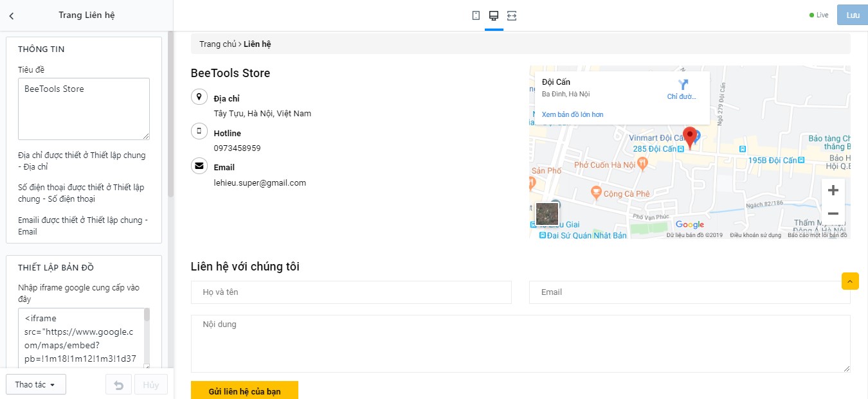Image resolution: width=868 pixels, height=399 pixels.
Task: Switch to full-width preview mode
Action: [x=512, y=15]
